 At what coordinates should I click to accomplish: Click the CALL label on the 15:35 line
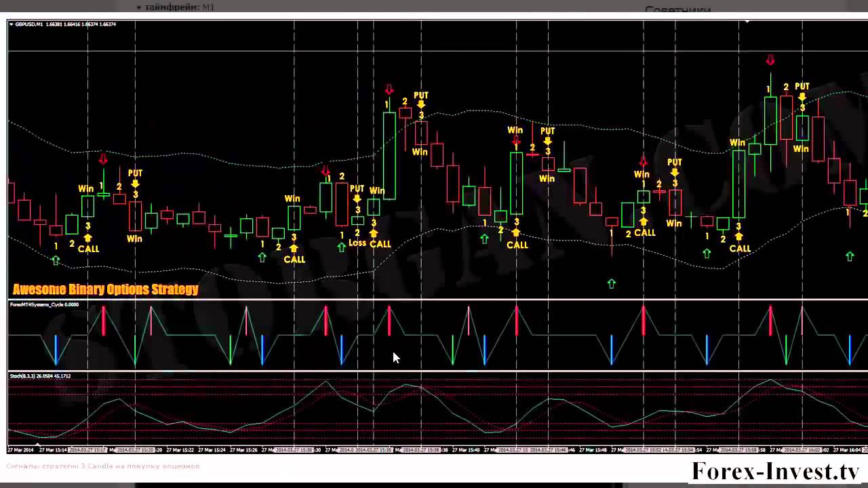tap(380, 244)
